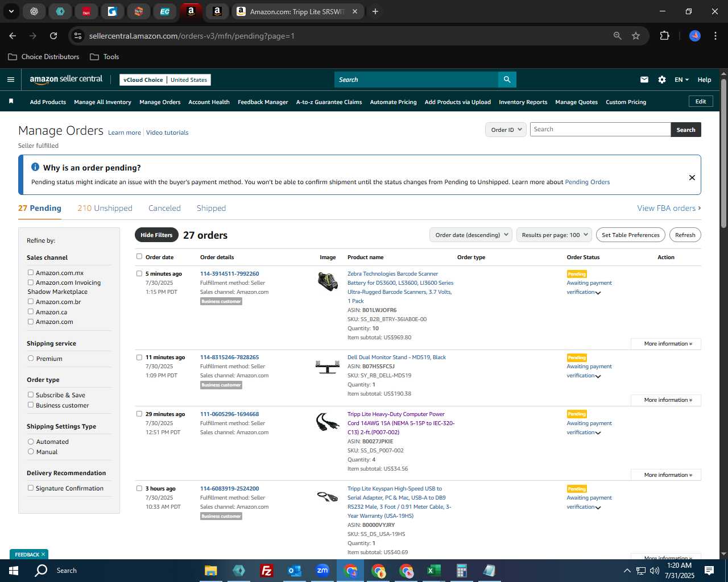
Task: Click into the order search input field
Action: [x=600, y=130]
